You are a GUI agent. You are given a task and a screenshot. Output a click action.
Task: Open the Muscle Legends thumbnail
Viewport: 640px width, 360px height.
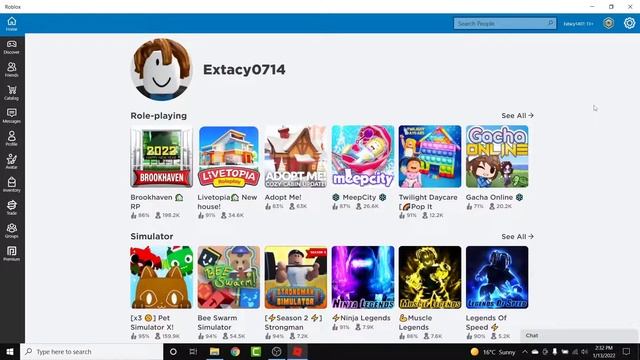pos(430,277)
